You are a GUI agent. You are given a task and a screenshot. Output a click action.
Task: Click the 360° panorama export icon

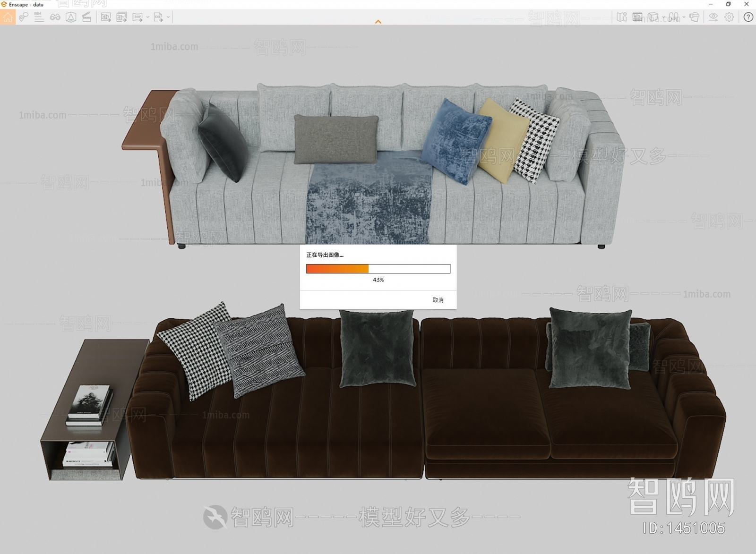[137, 17]
